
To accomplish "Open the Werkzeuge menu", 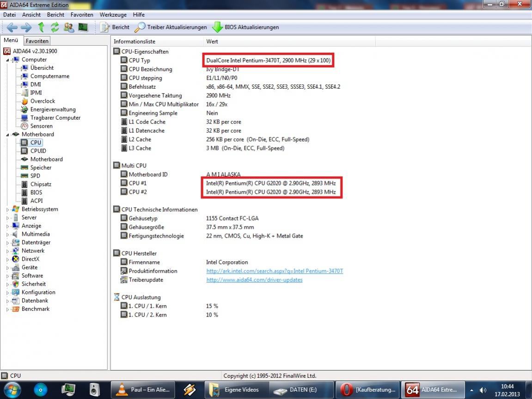I will click(113, 15).
